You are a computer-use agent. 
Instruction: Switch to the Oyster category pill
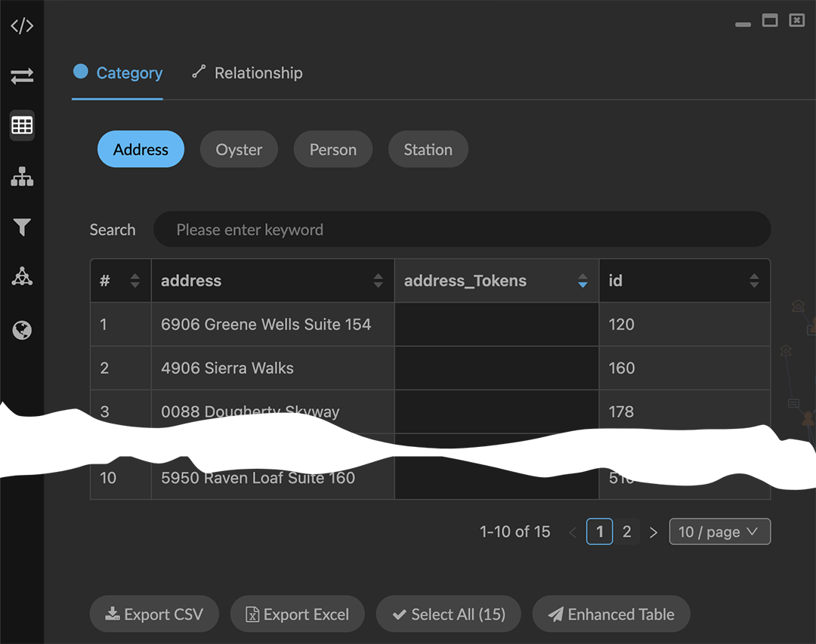coord(239,149)
